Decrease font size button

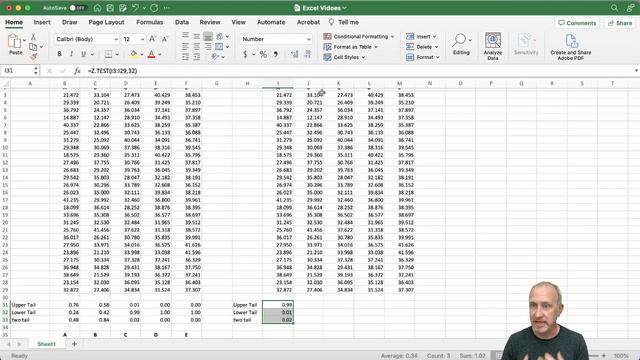point(165,39)
